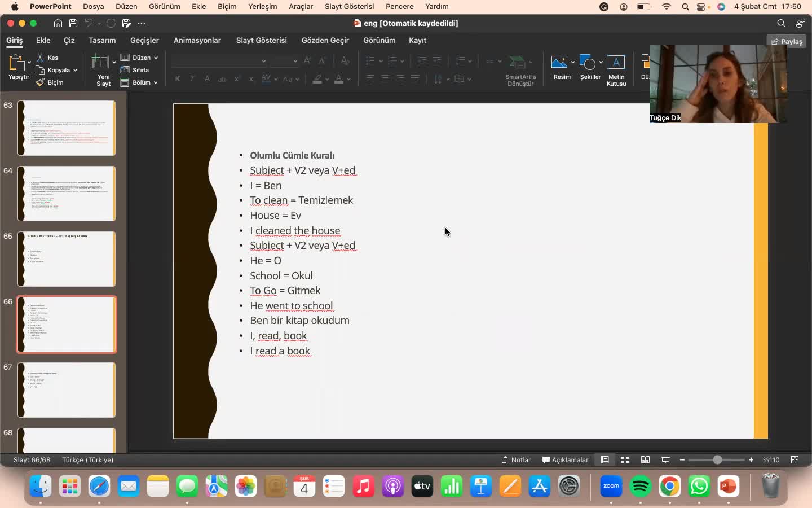Click the zoom slider handle
The height and width of the screenshot is (508, 812).
point(717,460)
